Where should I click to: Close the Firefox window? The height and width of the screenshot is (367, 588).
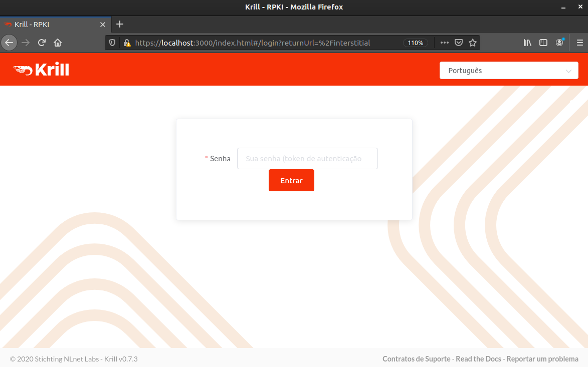pyautogui.click(x=580, y=7)
